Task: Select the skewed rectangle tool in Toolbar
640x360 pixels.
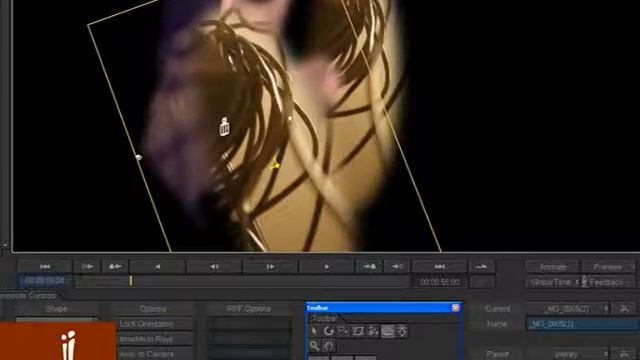Action: 358,331
